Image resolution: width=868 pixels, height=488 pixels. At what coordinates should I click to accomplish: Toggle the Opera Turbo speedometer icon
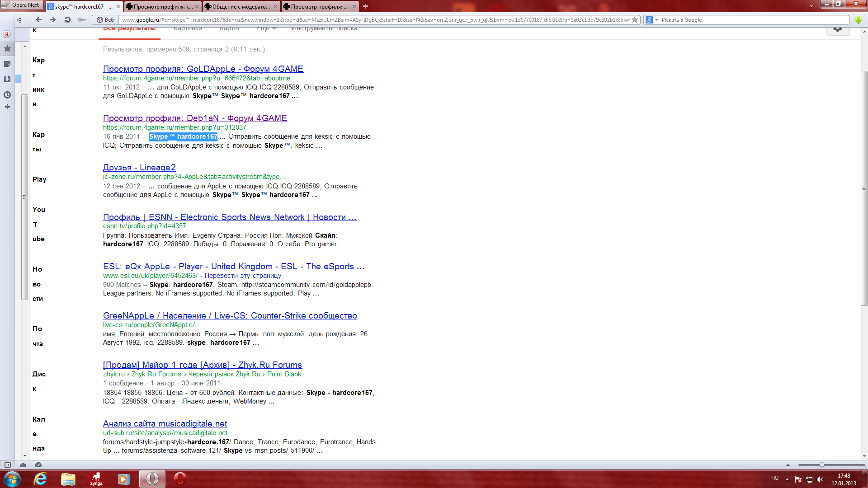(38, 465)
